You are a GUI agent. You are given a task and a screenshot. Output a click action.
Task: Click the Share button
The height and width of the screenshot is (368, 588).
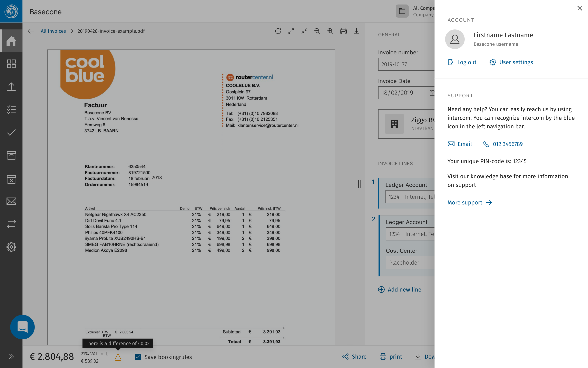354,357
